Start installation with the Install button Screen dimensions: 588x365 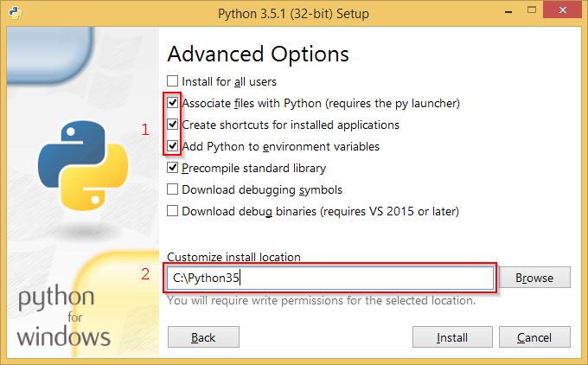click(451, 336)
